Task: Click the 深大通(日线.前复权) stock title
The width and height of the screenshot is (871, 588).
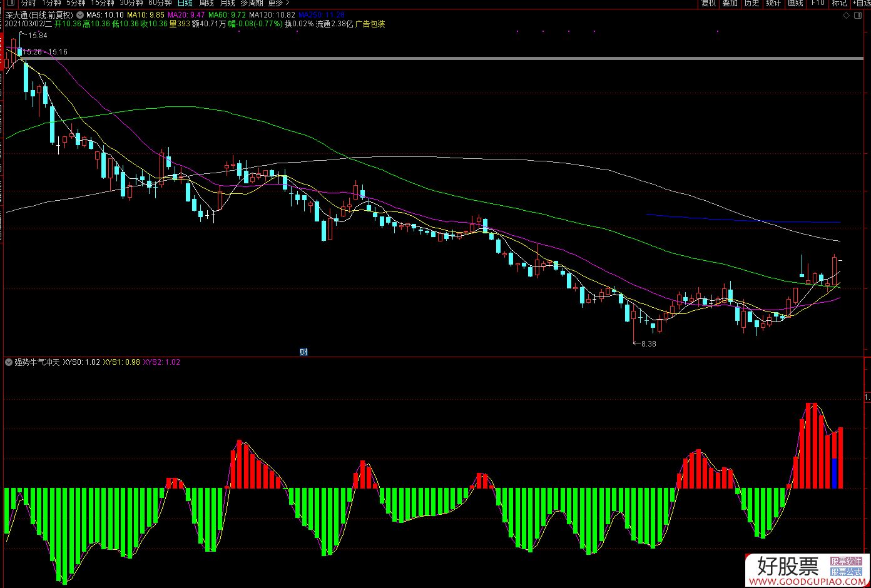Action: click(x=39, y=14)
